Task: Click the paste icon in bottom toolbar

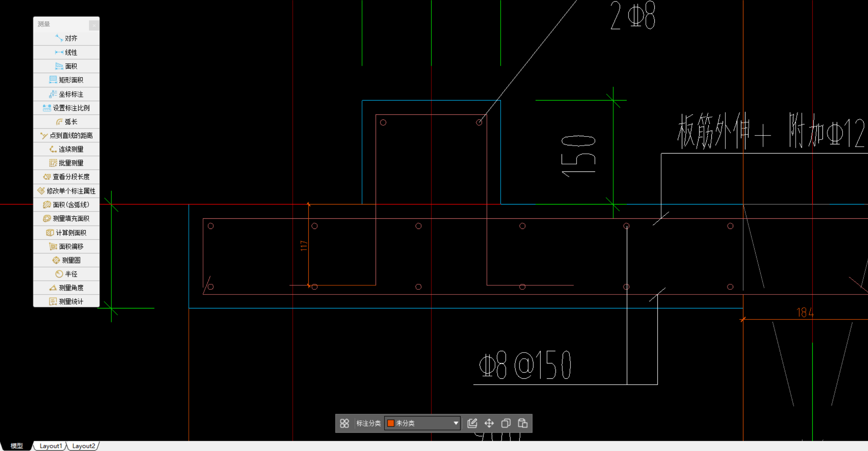Action: 523,423
